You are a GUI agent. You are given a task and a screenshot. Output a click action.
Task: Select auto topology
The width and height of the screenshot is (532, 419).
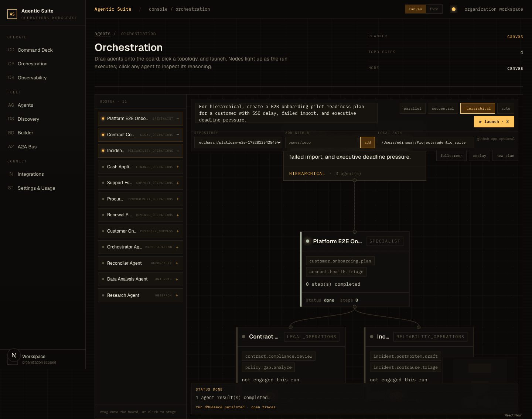[506, 108]
